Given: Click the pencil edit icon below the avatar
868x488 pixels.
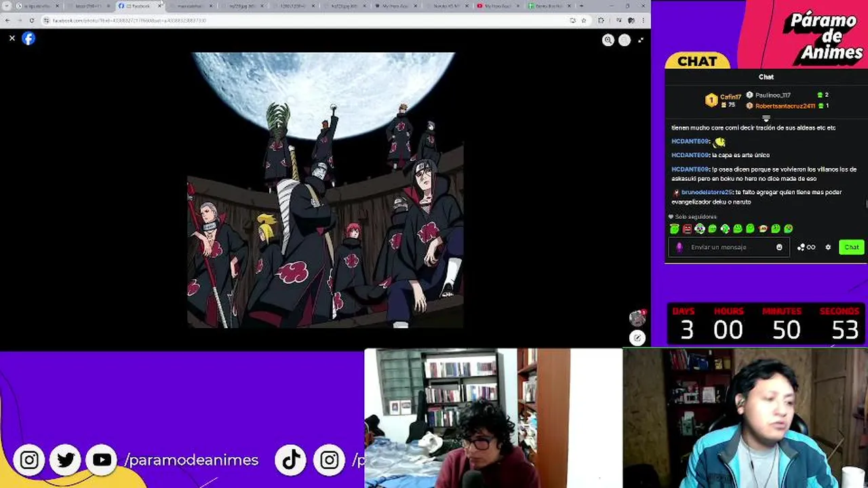Looking at the screenshot, I should click(637, 338).
